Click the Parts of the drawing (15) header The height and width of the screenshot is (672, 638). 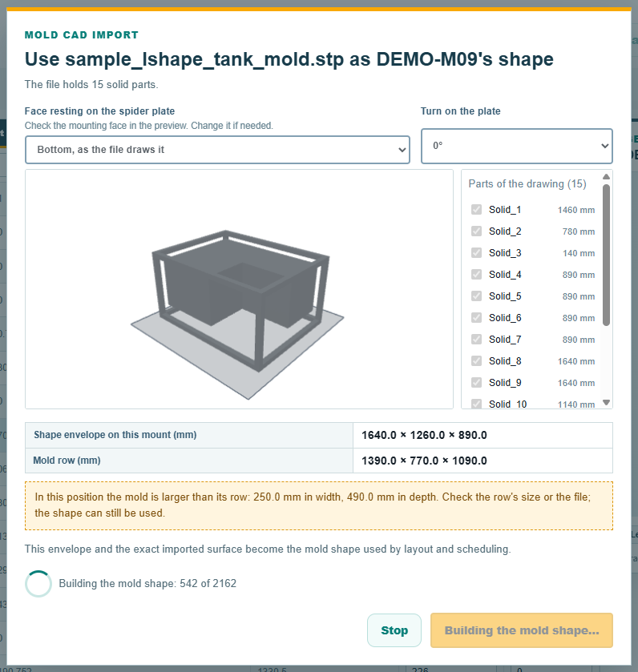[527, 184]
